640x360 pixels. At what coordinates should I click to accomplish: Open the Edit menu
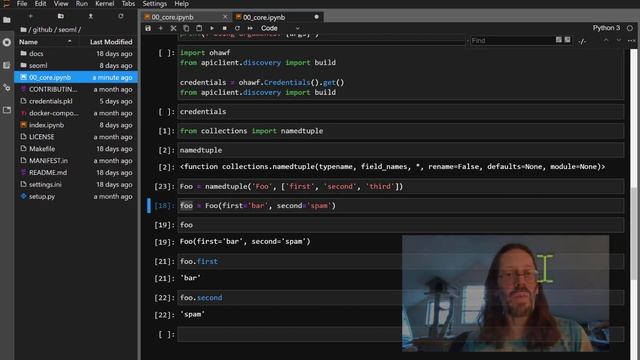tap(40, 4)
